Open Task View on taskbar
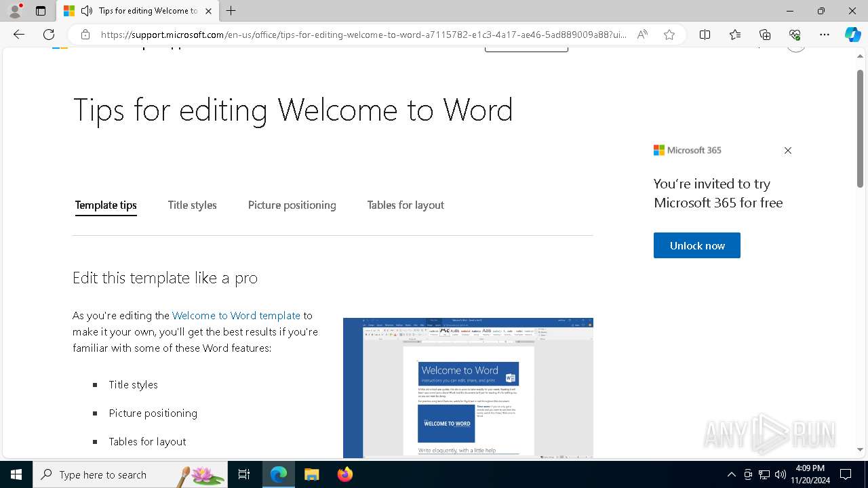This screenshot has width=868, height=488. [x=244, y=474]
